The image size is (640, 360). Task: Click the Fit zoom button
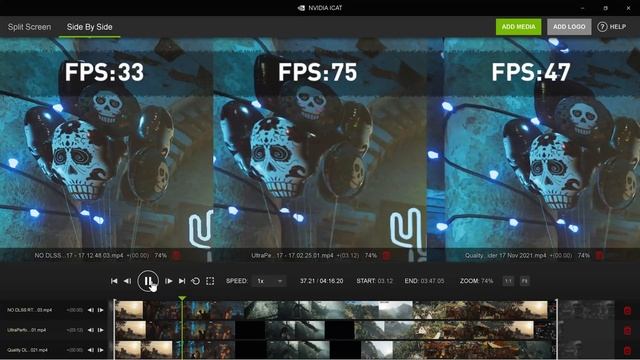[x=524, y=281]
